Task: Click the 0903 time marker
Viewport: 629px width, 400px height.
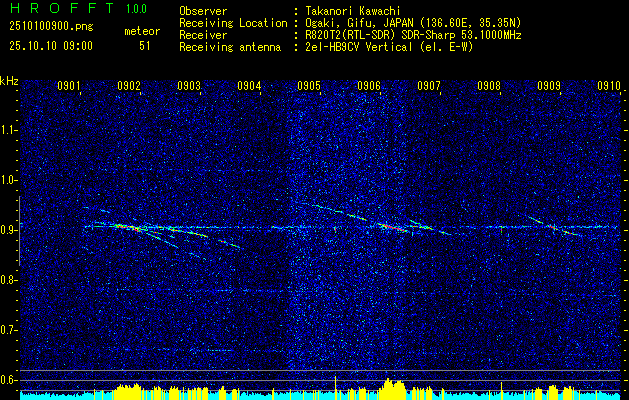Action: pos(189,85)
